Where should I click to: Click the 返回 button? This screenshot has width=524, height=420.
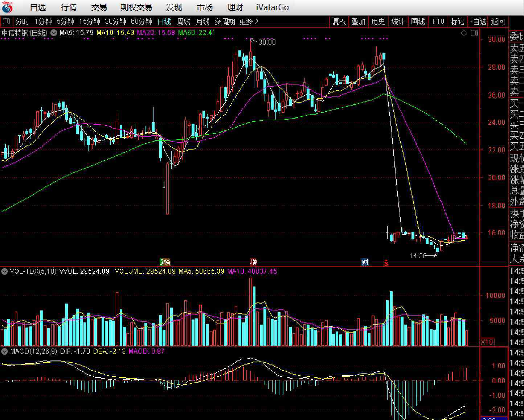pos(498,22)
